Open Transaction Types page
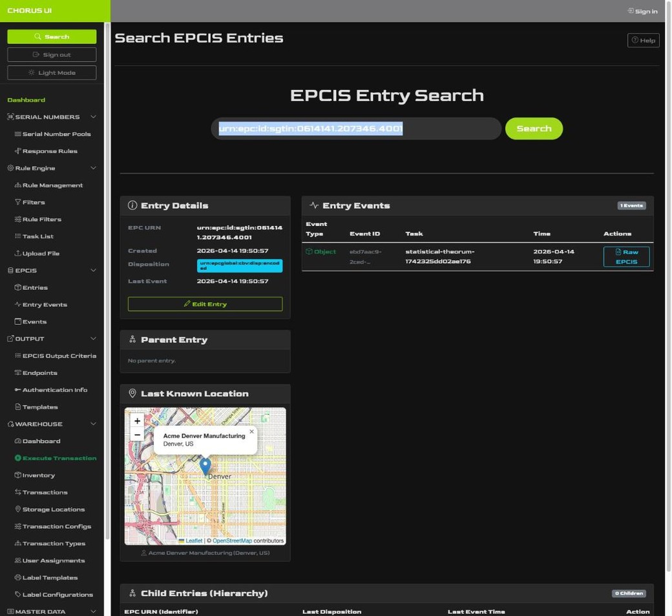672x616 pixels. tap(50, 544)
